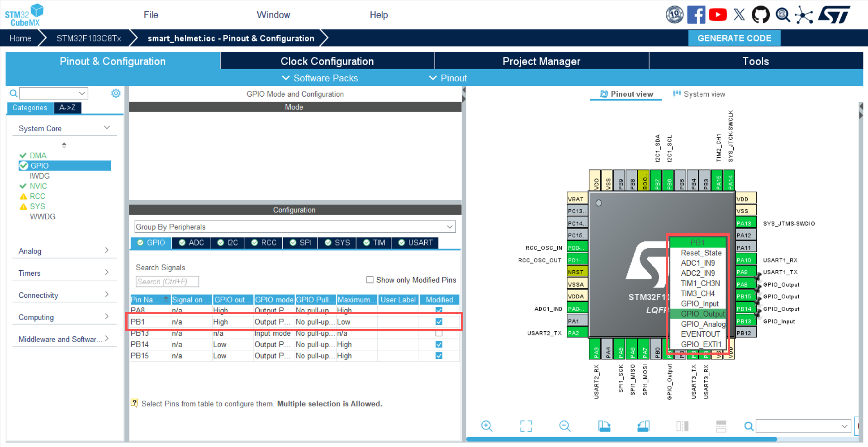868x447 pixels.
Task: Zoom out of the chip pinout
Action: click(x=565, y=426)
